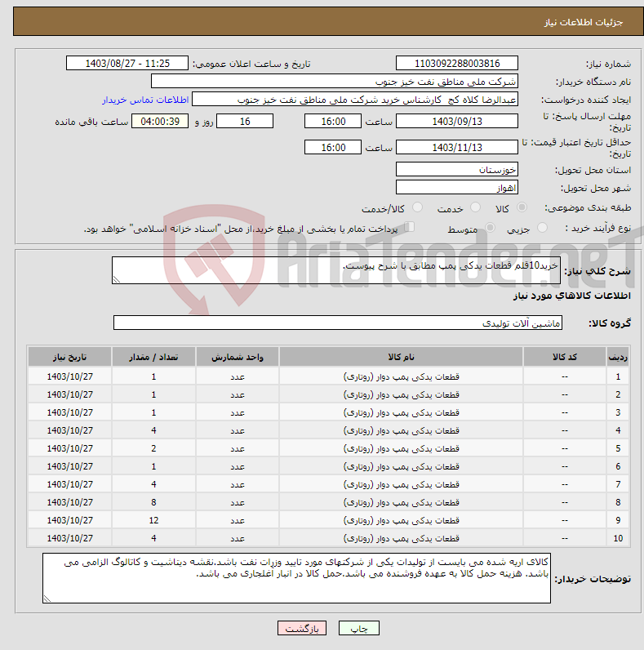
Task: Click the نام کالا column header
Action: [401, 357]
